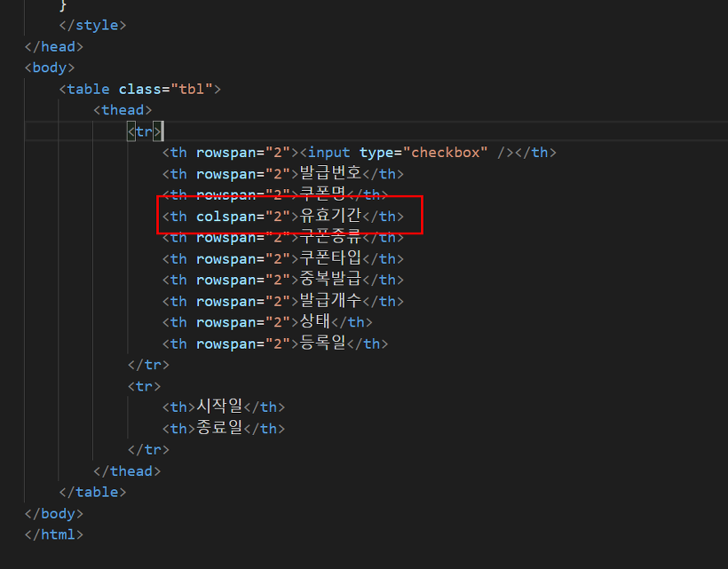Viewport: 728px width, 569px height.
Task: Click the closing table tag
Action: click(x=92, y=492)
